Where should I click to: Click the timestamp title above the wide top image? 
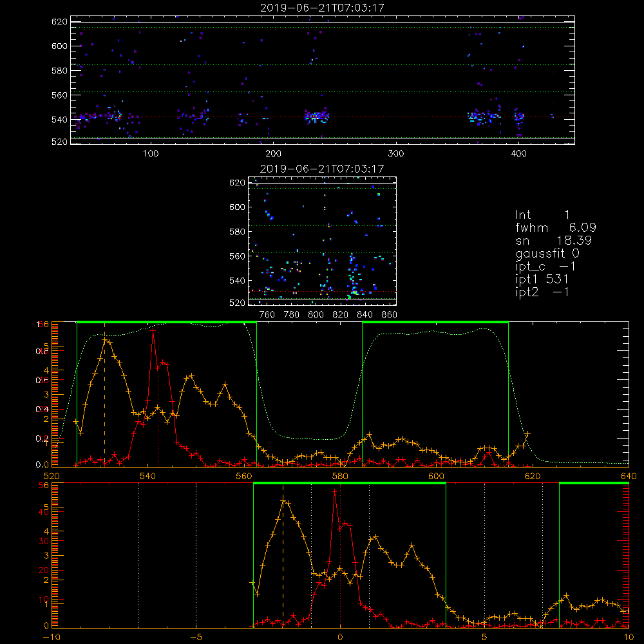pyautogui.click(x=322, y=8)
